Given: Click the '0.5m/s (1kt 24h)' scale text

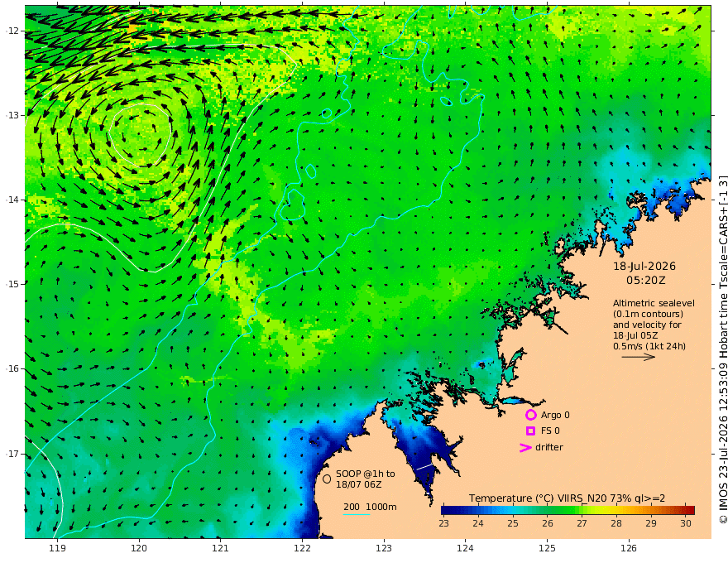Looking at the screenshot, I should click(x=649, y=346).
